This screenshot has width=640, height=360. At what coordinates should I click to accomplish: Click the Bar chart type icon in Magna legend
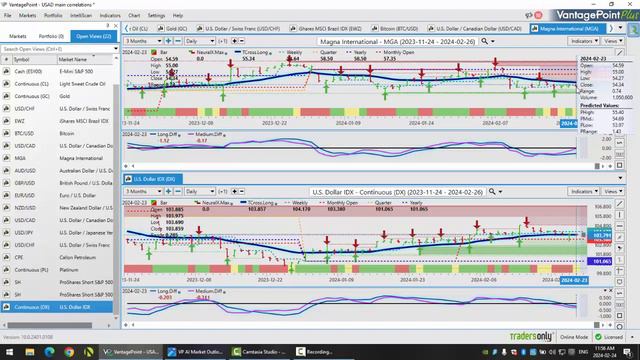pyautogui.click(x=154, y=52)
